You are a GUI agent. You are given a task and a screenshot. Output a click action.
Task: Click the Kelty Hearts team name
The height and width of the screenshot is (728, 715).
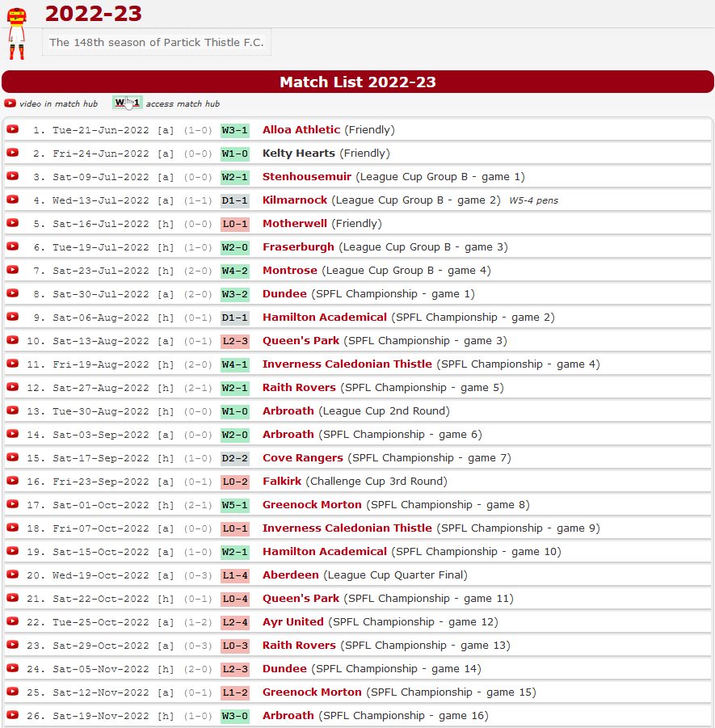pos(299,154)
